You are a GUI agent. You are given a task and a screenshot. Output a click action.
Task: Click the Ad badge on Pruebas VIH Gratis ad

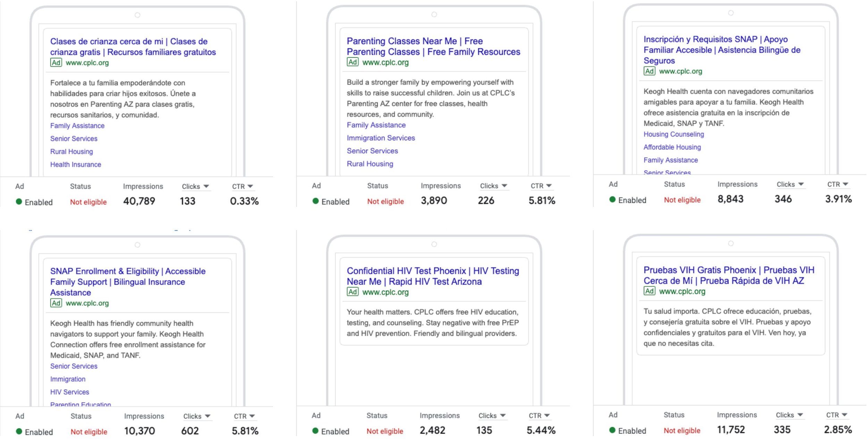(x=649, y=291)
